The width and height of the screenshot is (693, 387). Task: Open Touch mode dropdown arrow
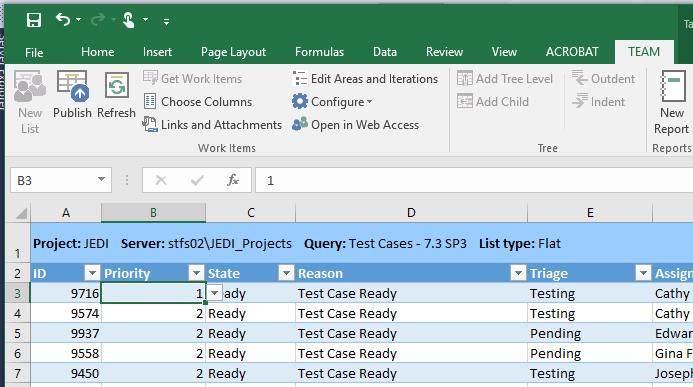pyautogui.click(x=145, y=20)
